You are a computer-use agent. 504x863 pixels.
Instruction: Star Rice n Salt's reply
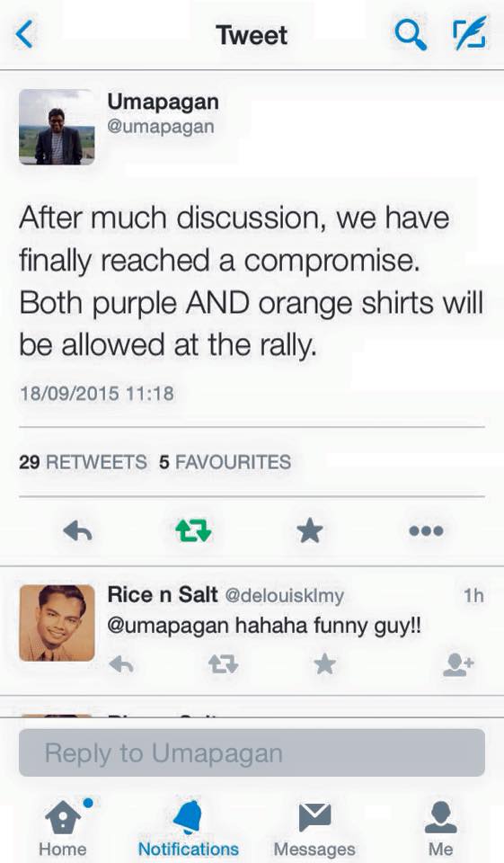[x=324, y=663]
